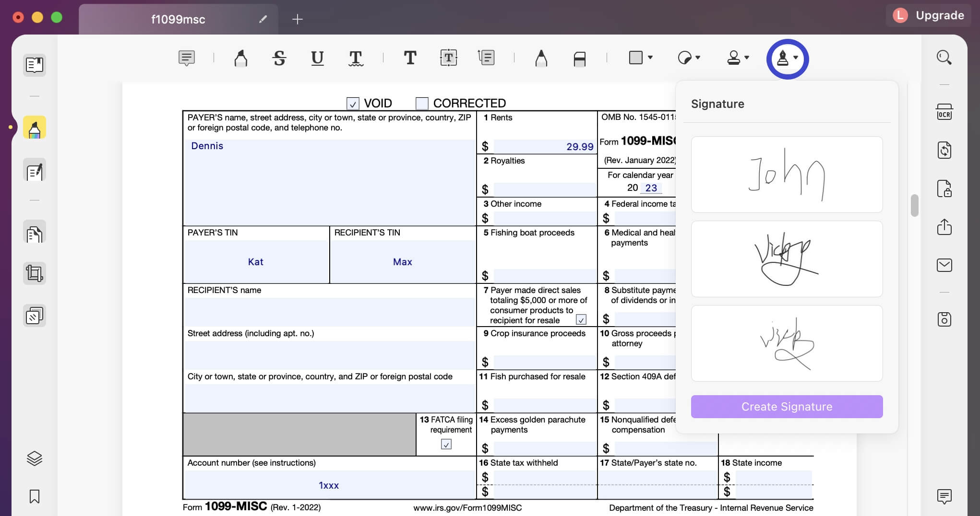
Task: Uncheck the VOID checkbox
Action: (x=353, y=104)
